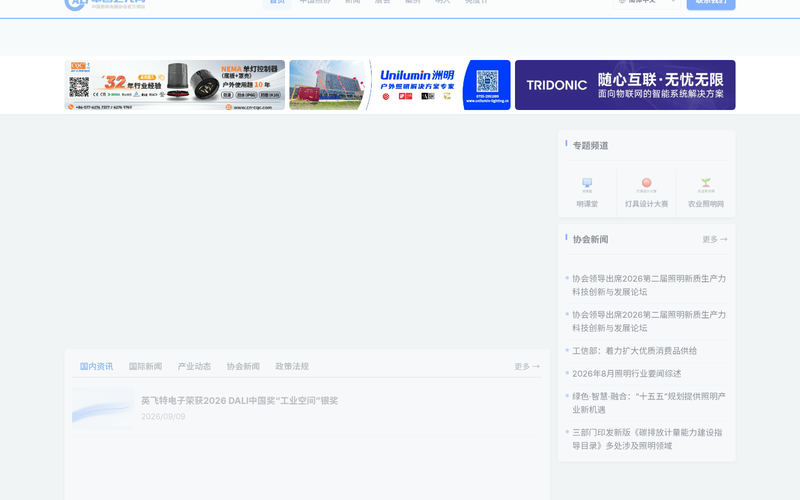Open 绿色·智慧·融合 十五五规划 news item

[648, 403]
